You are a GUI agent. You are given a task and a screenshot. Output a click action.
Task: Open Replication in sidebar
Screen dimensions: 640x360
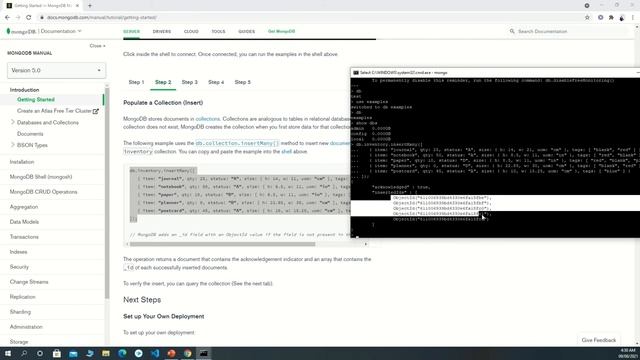22,297
